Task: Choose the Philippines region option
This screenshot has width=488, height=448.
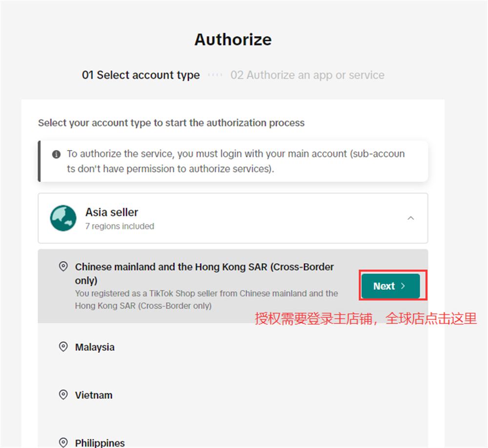Action: [233, 438]
